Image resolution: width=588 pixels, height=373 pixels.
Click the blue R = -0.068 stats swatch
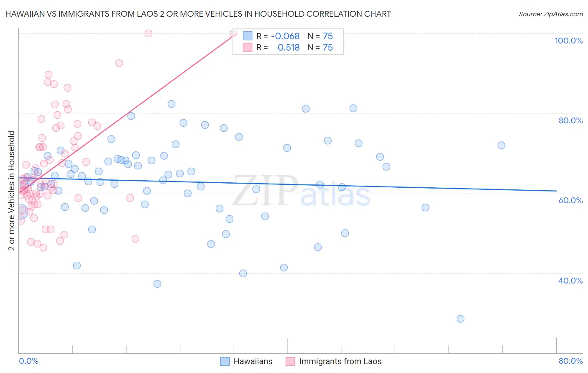[x=248, y=36]
